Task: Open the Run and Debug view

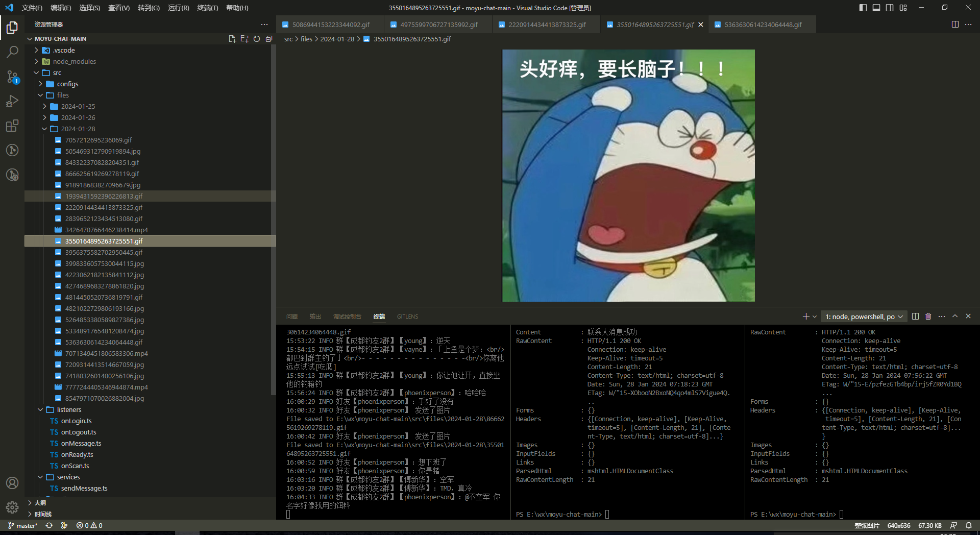Action: point(12,101)
